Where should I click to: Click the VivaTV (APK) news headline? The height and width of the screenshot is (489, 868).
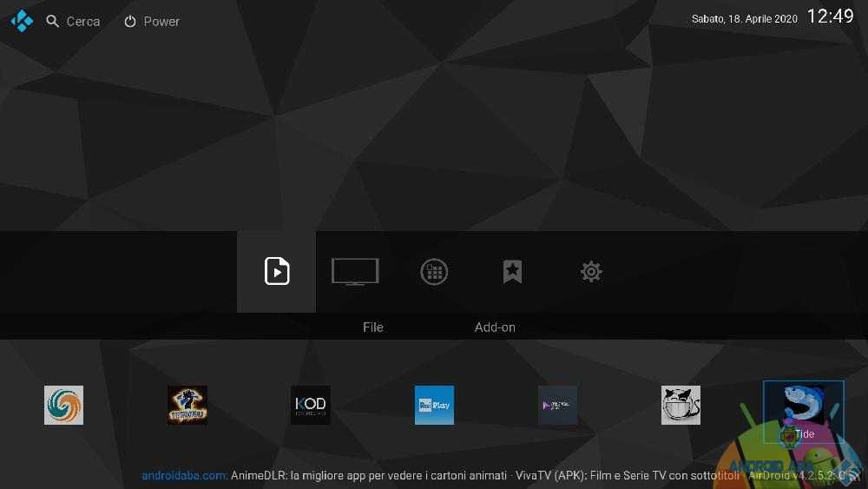(628, 475)
